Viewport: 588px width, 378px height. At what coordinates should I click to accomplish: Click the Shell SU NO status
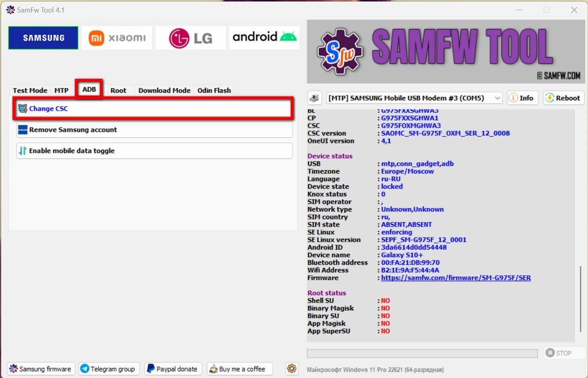[386, 301]
